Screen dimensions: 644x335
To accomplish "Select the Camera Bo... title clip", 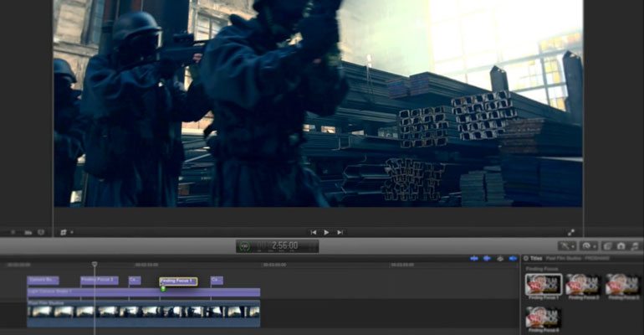I will pyautogui.click(x=43, y=281).
